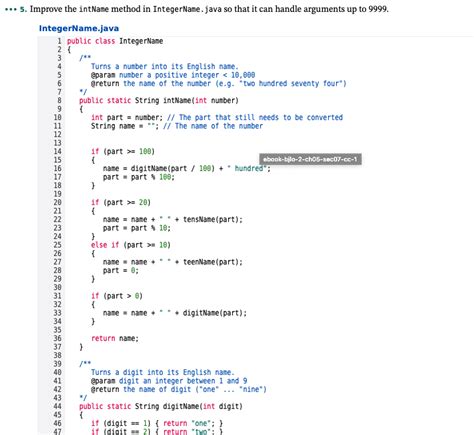Click on the intName method signature line
Screen dimensions: 474x435
pyautogui.click(x=159, y=100)
